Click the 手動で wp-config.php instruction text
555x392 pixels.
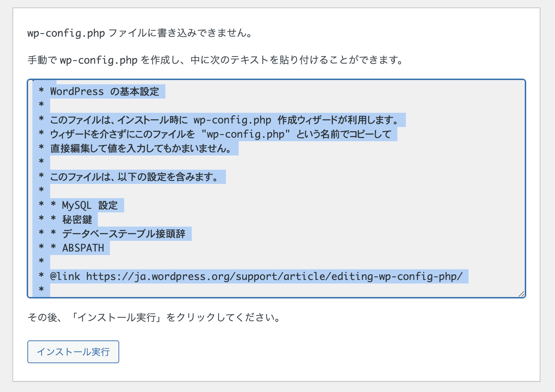point(215,60)
